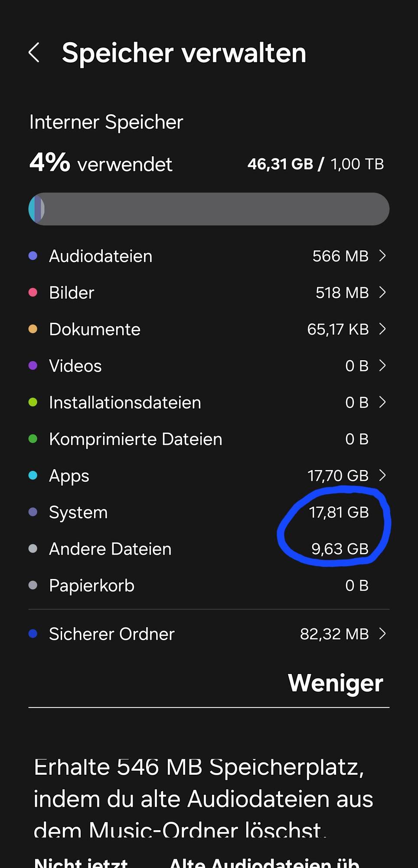Click the purple Audiodateien color dot
Screen dimensions: 418x868
pyautogui.click(x=33, y=256)
